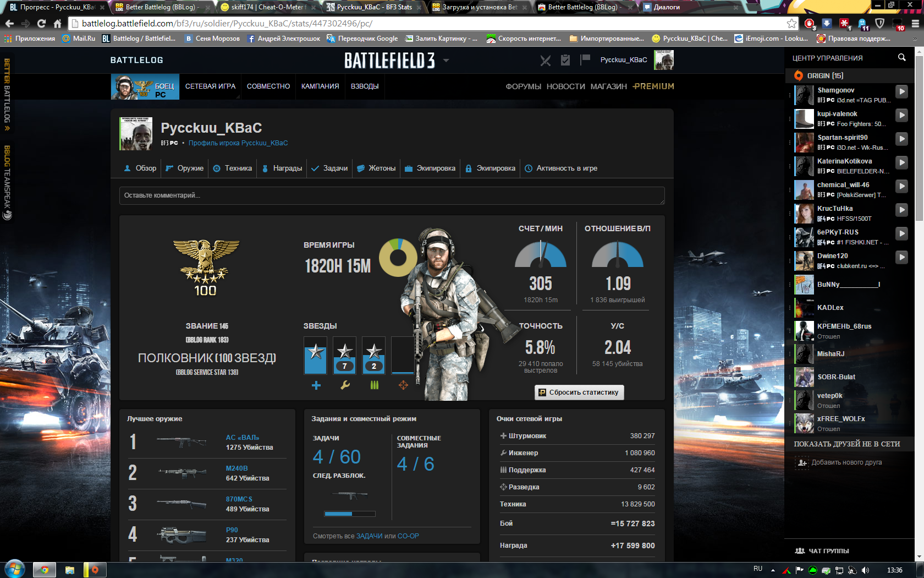
Task: Expand ПОКАЗАТЬ ДРУЗЕЙ НЕ В СЕТИ list
Action: pos(847,444)
